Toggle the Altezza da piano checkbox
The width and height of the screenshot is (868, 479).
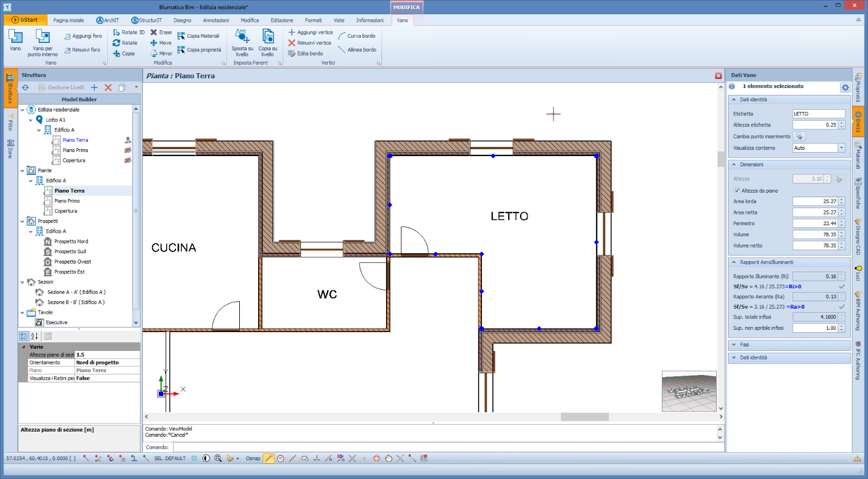[737, 191]
